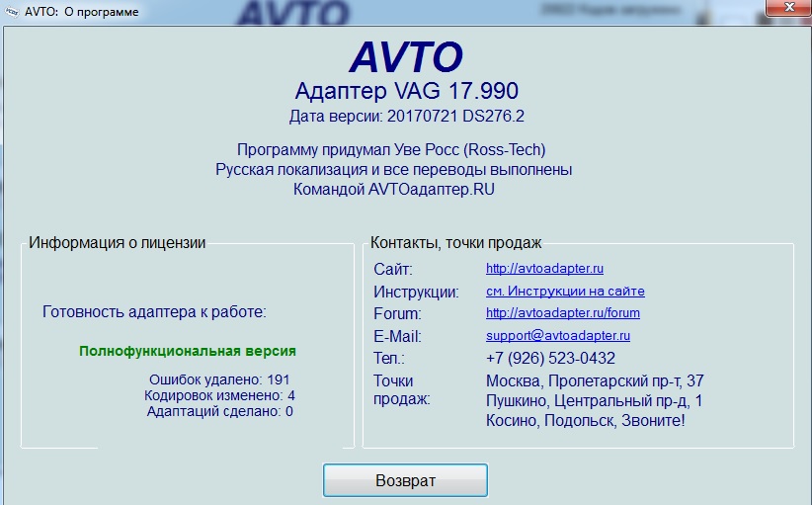The height and width of the screenshot is (505, 812).
Task: Click 'Информация о лицензии' group label
Action: coord(117,242)
